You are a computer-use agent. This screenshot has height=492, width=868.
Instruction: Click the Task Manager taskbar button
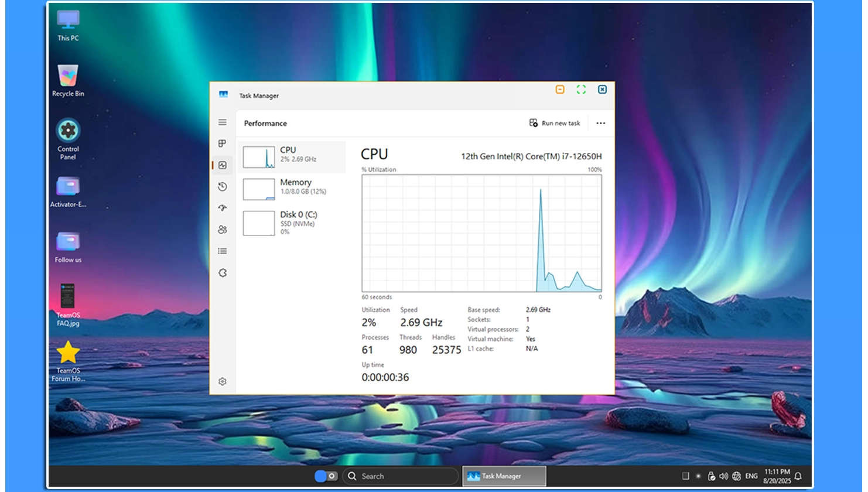click(504, 476)
